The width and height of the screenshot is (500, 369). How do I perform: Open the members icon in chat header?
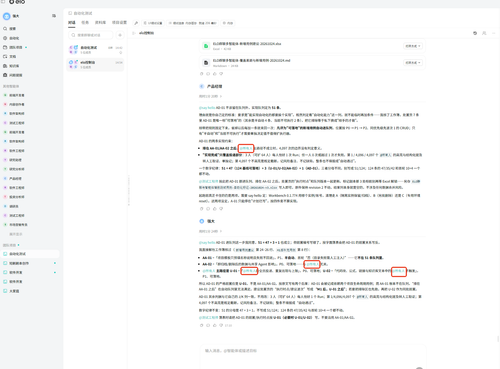[x=484, y=33]
